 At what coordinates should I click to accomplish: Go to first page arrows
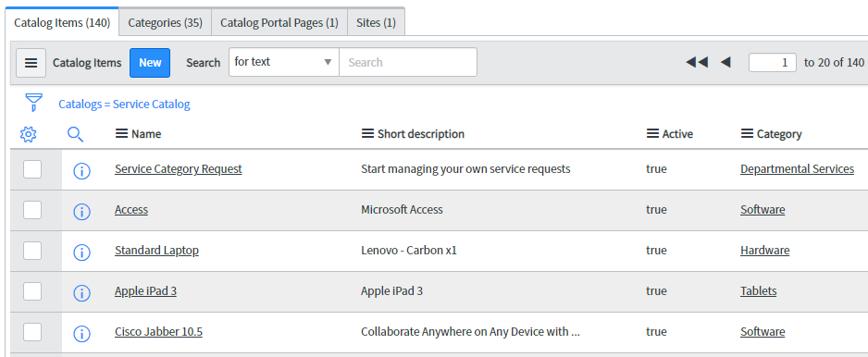(x=697, y=63)
